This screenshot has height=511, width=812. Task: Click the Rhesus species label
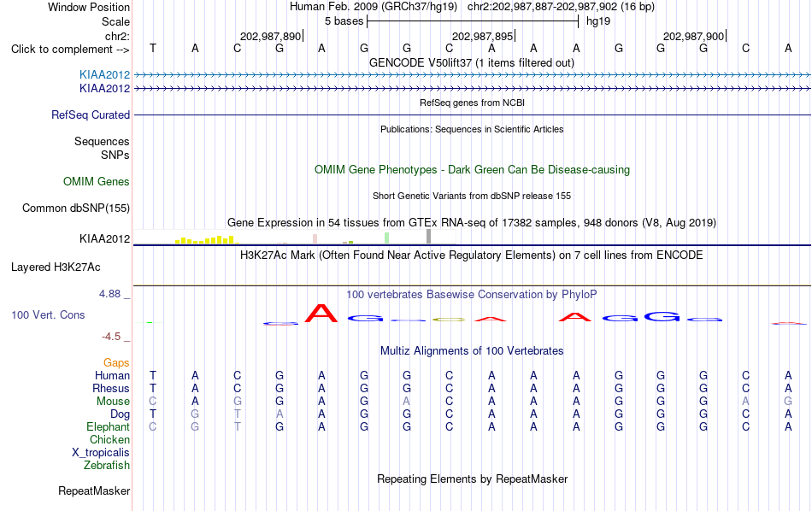(x=111, y=388)
